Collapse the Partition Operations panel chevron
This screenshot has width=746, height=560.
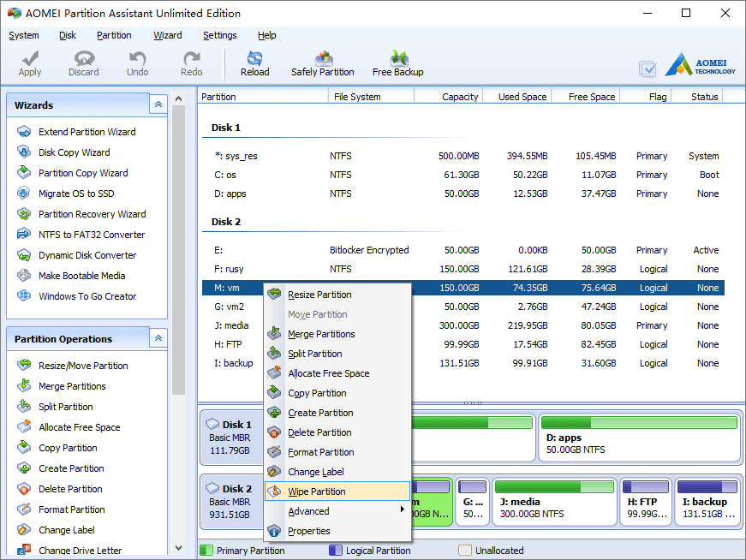158,338
